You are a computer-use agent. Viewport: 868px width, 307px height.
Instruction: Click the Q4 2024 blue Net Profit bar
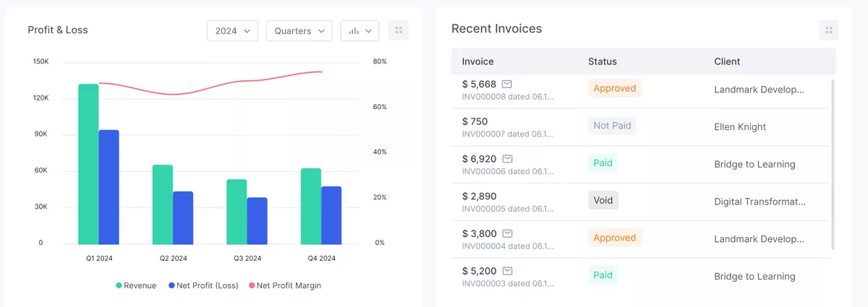(331, 215)
